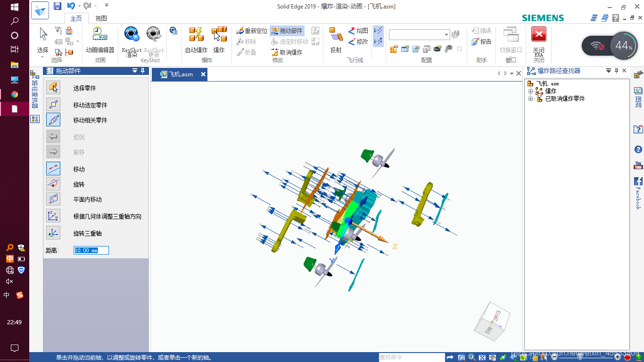
Task: Click the 返回 (back) arrow button
Action: (53, 137)
